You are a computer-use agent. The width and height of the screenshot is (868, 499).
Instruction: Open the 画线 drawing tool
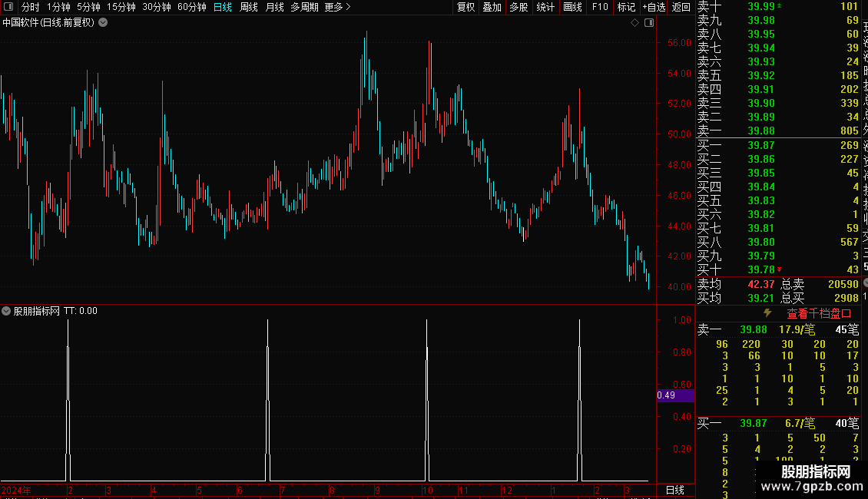pos(572,7)
